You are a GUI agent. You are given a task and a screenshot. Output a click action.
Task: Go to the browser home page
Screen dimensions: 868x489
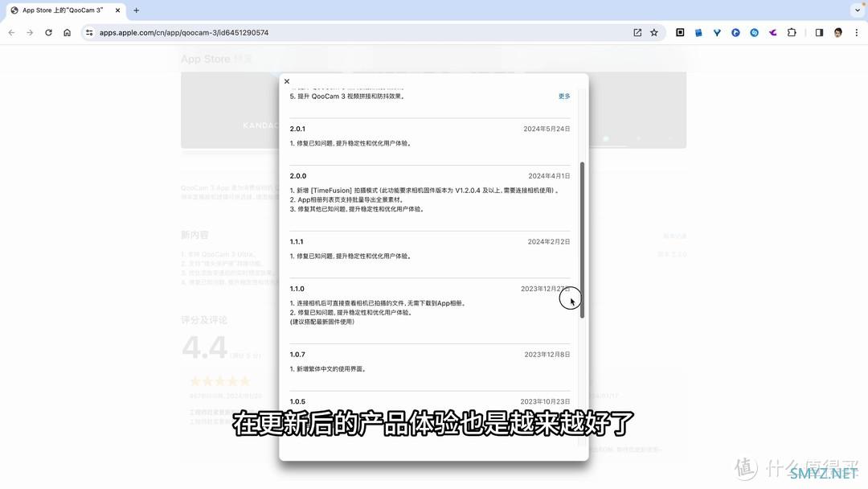[67, 33]
